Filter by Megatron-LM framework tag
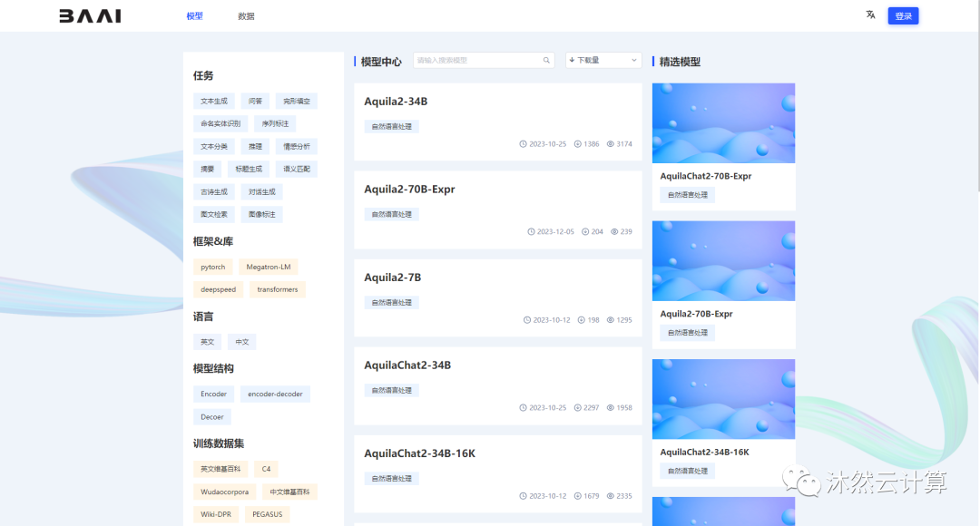The height and width of the screenshot is (526, 980). click(268, 267)
